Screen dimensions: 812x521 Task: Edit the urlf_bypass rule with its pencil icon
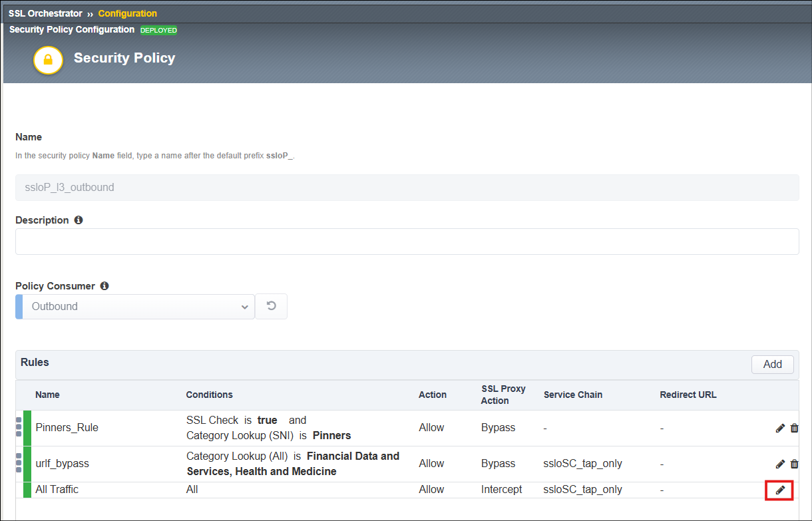(x=780, y=464)
